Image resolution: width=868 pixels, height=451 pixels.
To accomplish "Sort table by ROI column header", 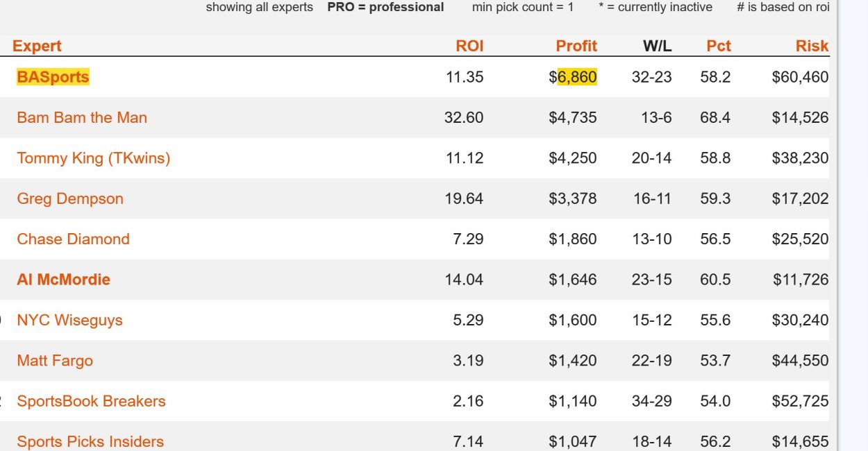I will [x=469, y=46].
